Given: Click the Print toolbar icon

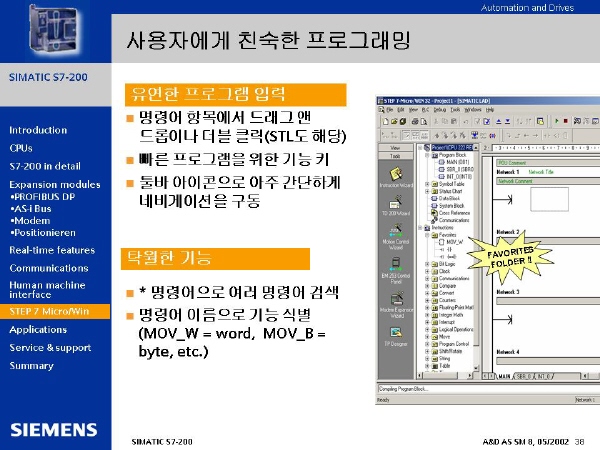Looking at the screenshot, I should tap(414, 122).
